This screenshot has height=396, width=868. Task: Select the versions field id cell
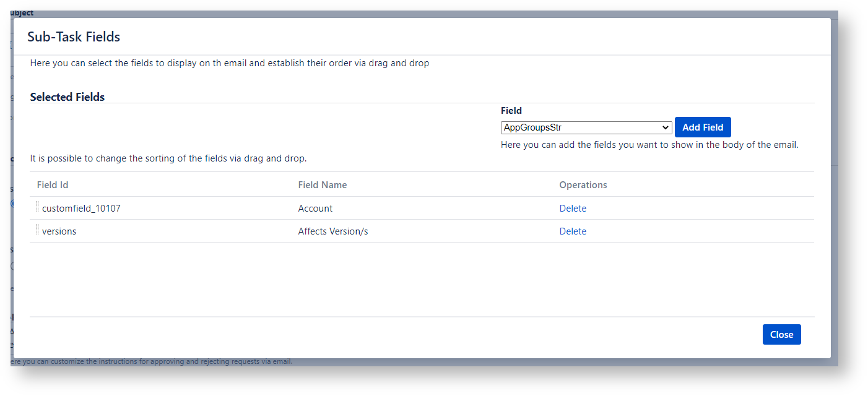click(x=59, y=231)
